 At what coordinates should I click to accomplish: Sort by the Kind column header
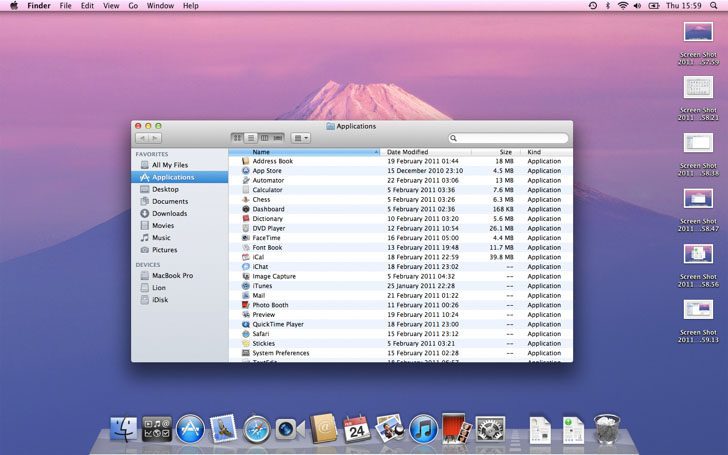[x=547, y=152]
